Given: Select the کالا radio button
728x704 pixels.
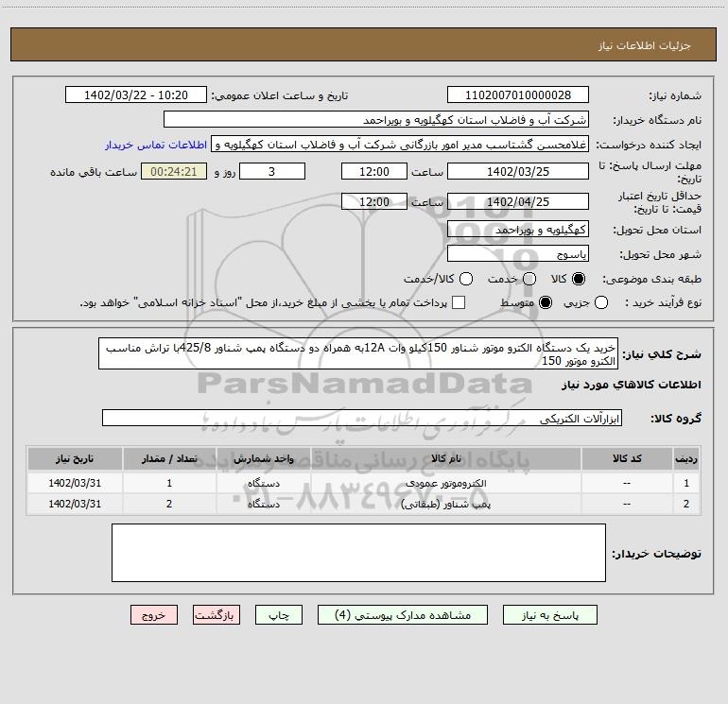Looking at the screenshot, I should click(579, 279).
